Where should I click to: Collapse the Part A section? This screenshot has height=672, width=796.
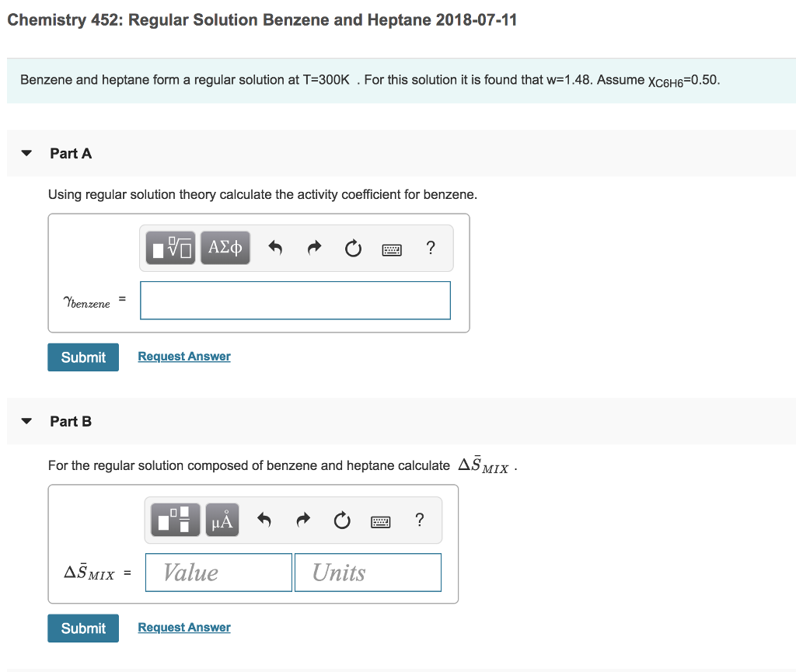(26, 153)
